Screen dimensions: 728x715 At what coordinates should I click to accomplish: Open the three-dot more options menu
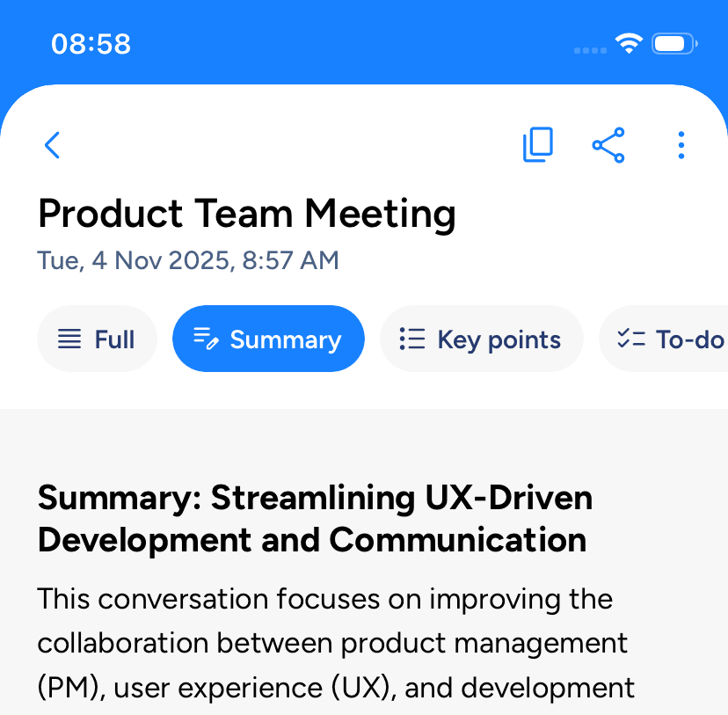pos(681,145)
